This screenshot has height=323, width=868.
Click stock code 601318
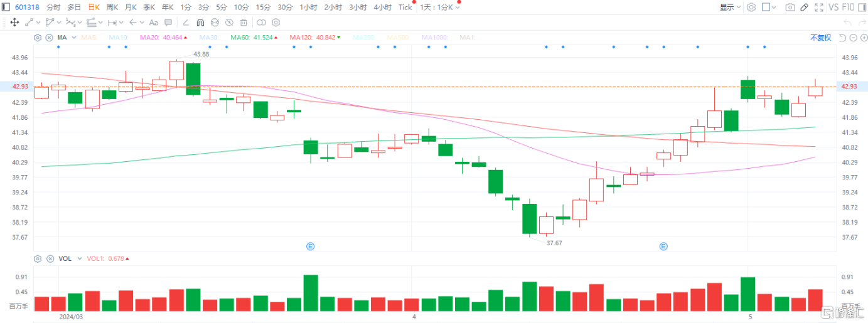click(x=28, y=8)
